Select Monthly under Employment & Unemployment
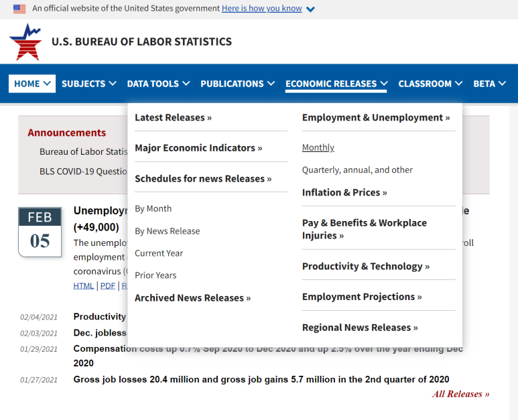 click(x=318, y=147)
